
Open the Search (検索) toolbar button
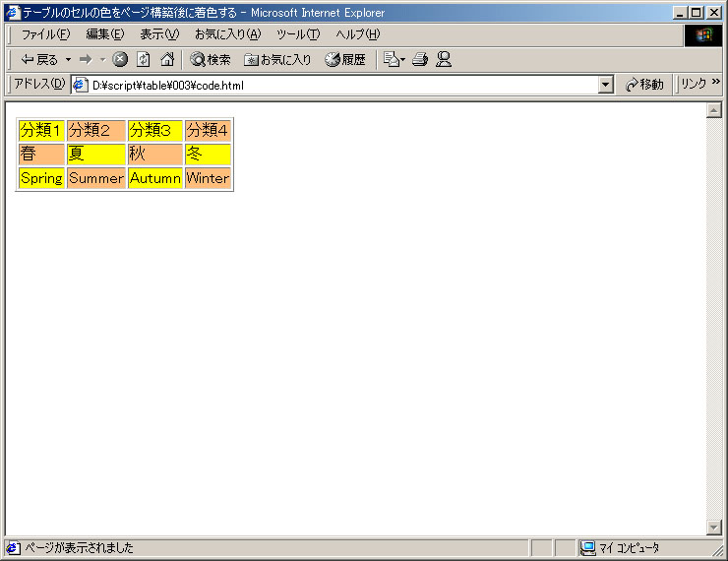click(211, 59)
